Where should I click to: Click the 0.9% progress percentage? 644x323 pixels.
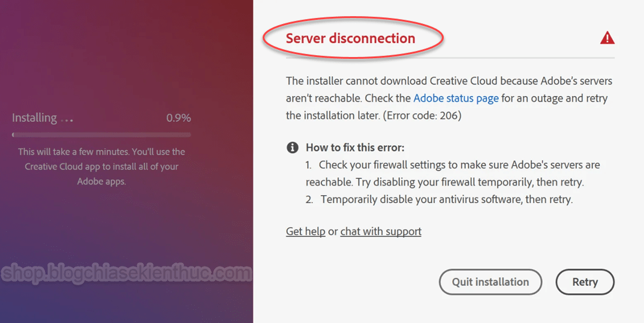click(179, 118)
